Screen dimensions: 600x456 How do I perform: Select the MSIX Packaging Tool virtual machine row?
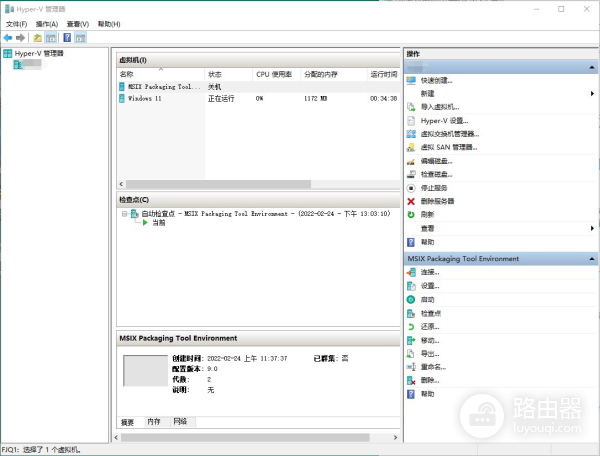pos(258,87)
